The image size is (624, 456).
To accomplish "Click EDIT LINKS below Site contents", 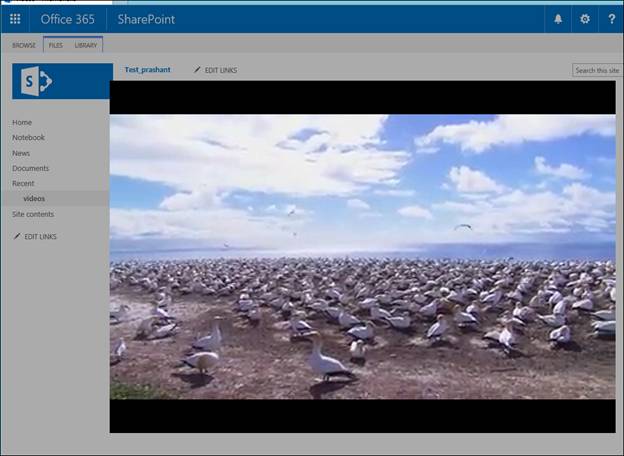I will (x=35, y=236).
